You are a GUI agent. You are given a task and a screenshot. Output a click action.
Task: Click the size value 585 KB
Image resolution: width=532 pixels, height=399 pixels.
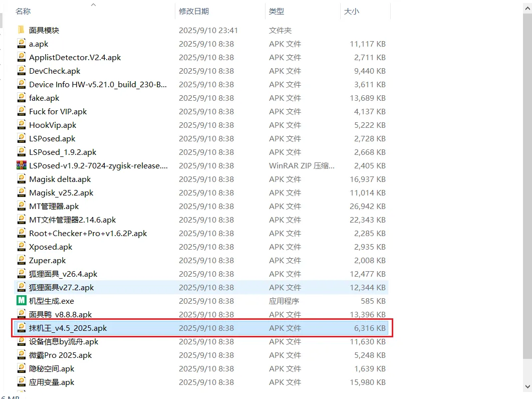pyautogui.click(x=373, y=301)
